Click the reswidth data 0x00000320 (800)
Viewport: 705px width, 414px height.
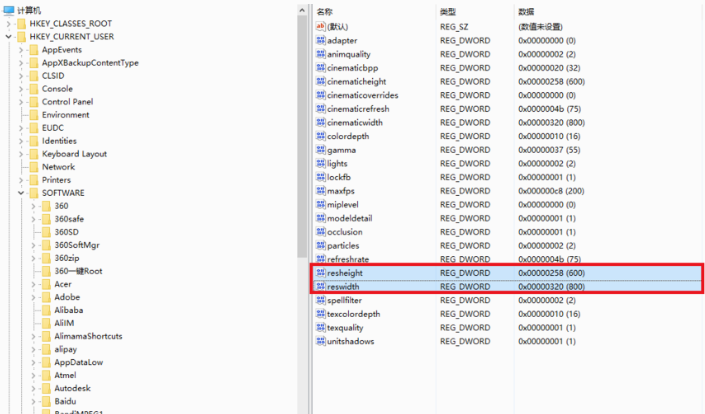[x=551, y=286]
